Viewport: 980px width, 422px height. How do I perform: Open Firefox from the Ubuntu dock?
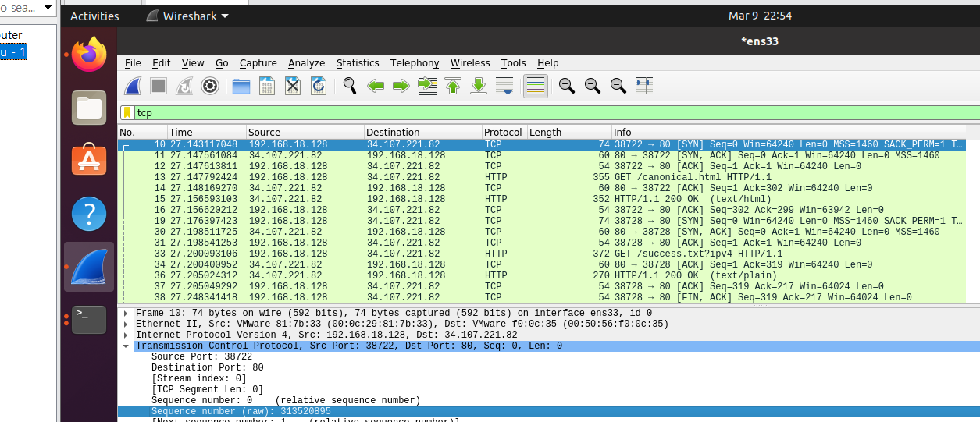pos(89,55)
